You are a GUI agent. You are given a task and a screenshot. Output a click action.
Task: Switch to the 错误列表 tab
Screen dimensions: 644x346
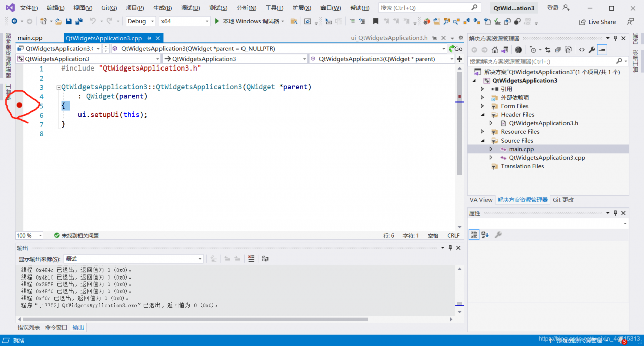click(29, 327)
